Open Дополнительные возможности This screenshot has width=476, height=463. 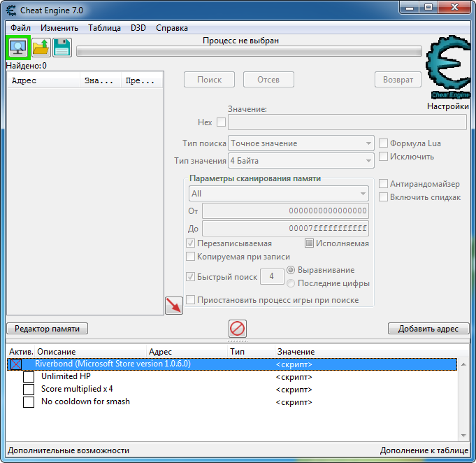coord(68,450)
